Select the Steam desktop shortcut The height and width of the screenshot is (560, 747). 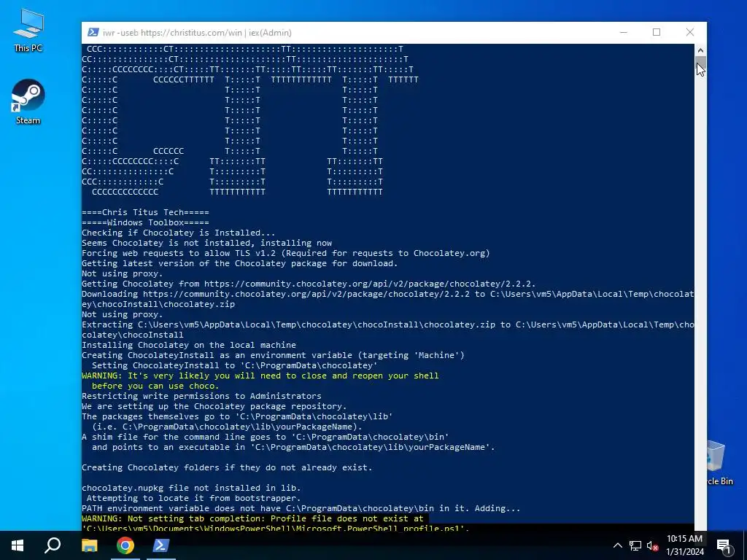(x=28, y=102)
